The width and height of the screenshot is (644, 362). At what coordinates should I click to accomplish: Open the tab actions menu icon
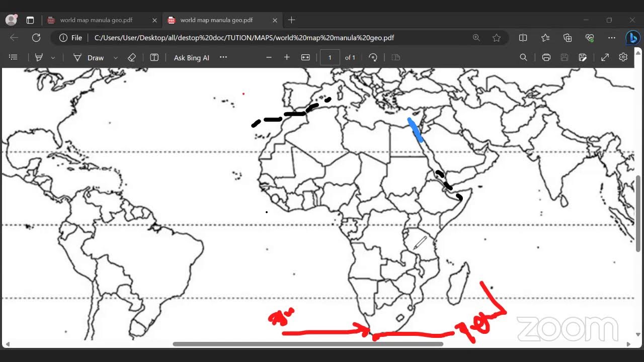click(30, 20)
